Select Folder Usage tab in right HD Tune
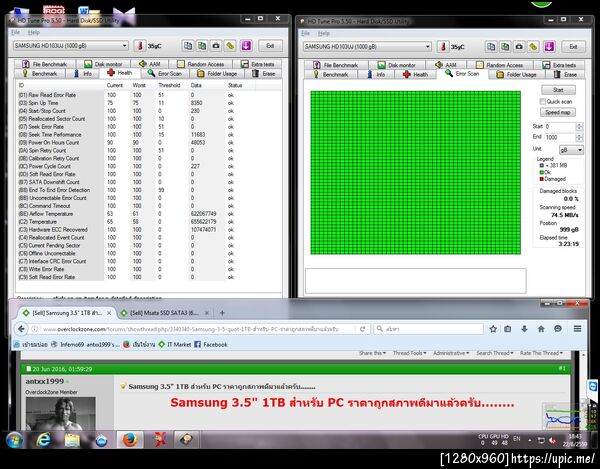600x469 pixels. point(516,75)
